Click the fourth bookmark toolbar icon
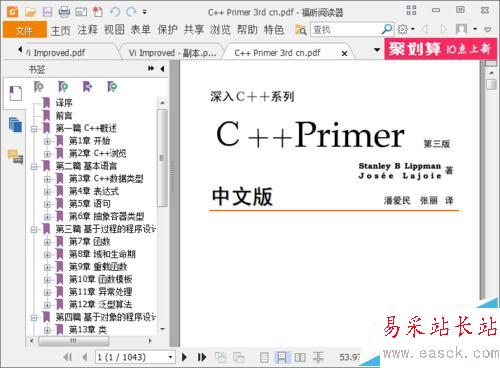 coord(112,87)
